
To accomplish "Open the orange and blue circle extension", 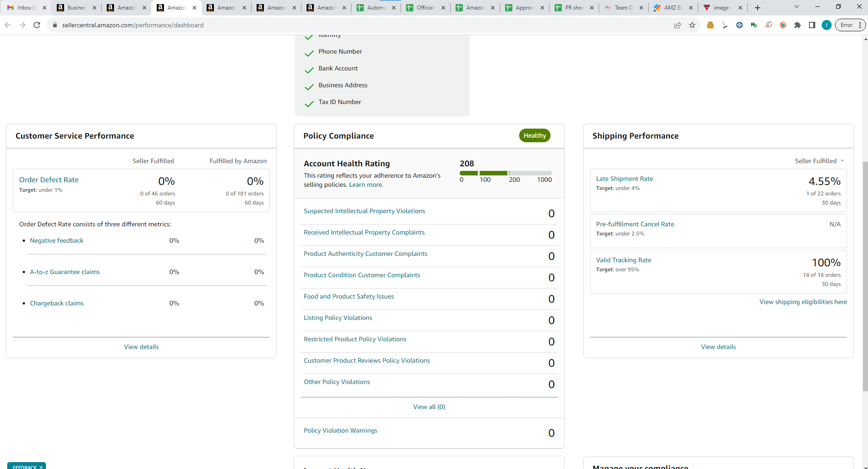I will [x=783, y=25].
